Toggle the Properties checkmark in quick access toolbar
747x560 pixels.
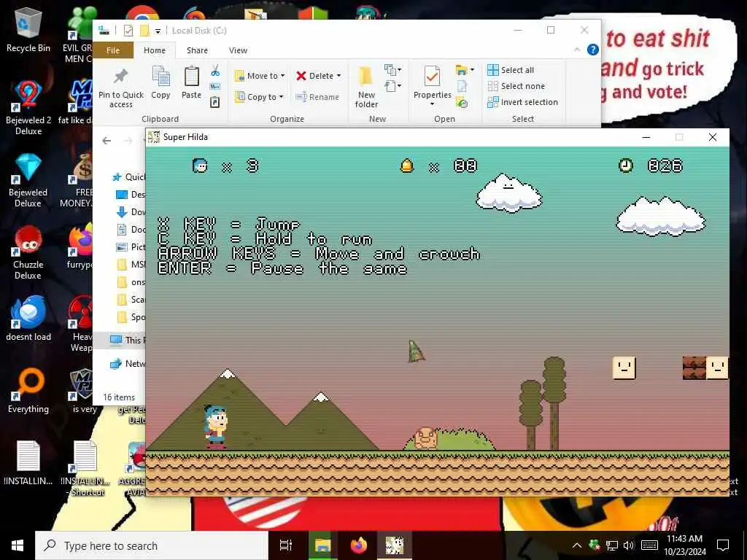click(x=128, y=31)
